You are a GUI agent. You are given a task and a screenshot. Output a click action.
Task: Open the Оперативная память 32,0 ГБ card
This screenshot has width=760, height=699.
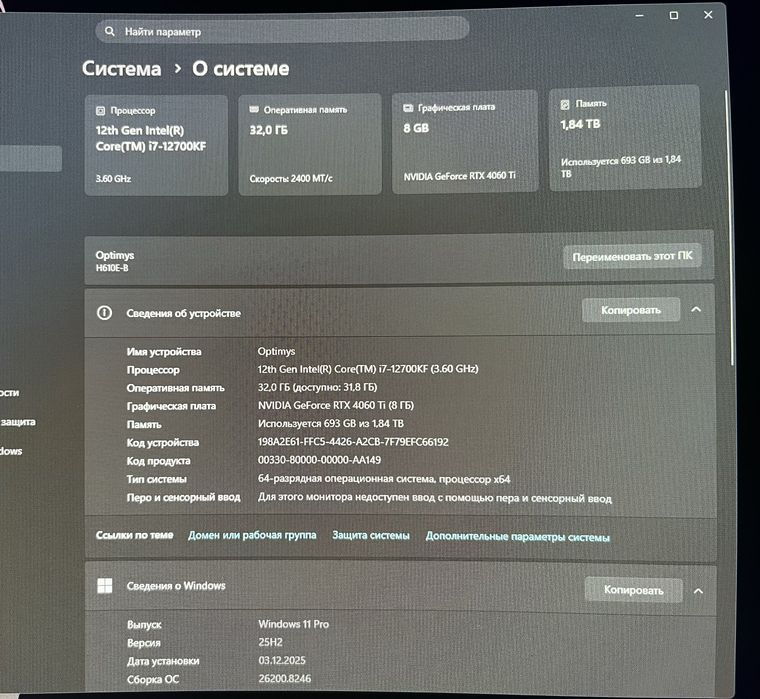click(x=310, y=144)
